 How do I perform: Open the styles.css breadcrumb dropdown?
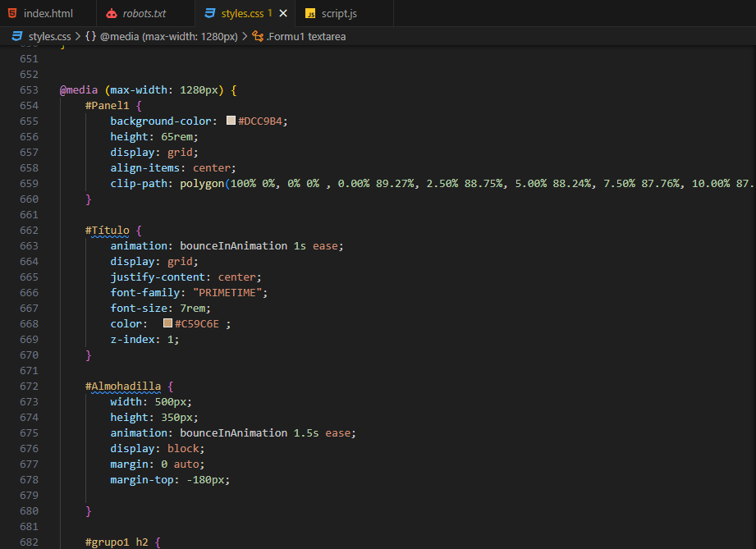(49, 36)
